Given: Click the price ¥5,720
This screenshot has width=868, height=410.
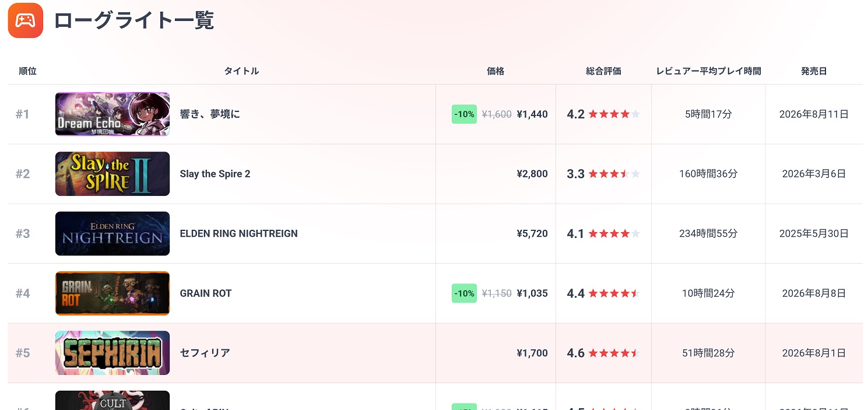Looking at the screenshot, I should (x=532, y=233).
